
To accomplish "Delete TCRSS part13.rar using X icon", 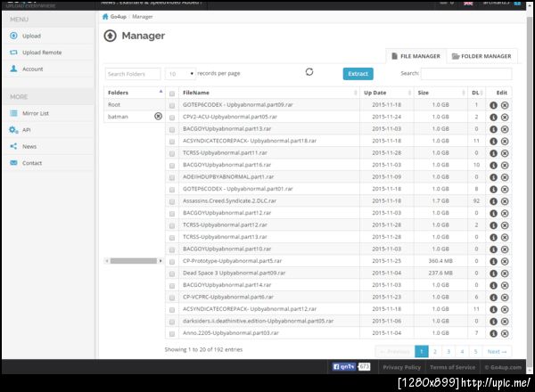I will click(x=505, y=237).
